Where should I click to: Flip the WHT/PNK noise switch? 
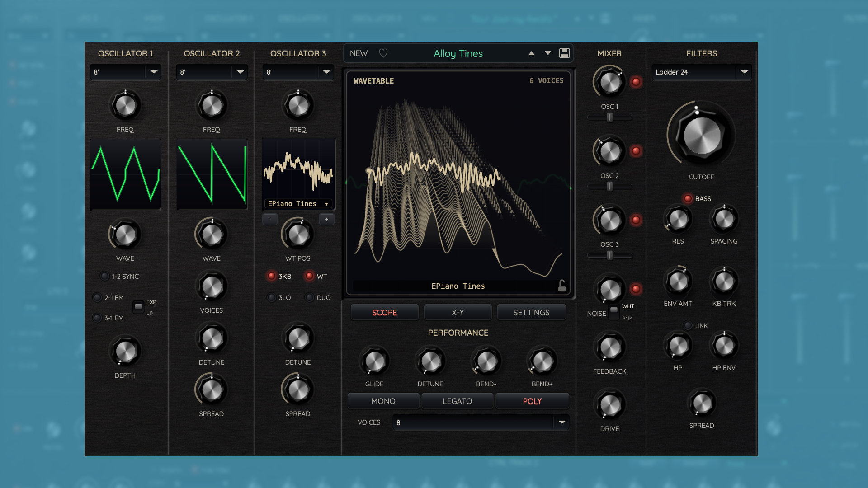pos(613,312)
